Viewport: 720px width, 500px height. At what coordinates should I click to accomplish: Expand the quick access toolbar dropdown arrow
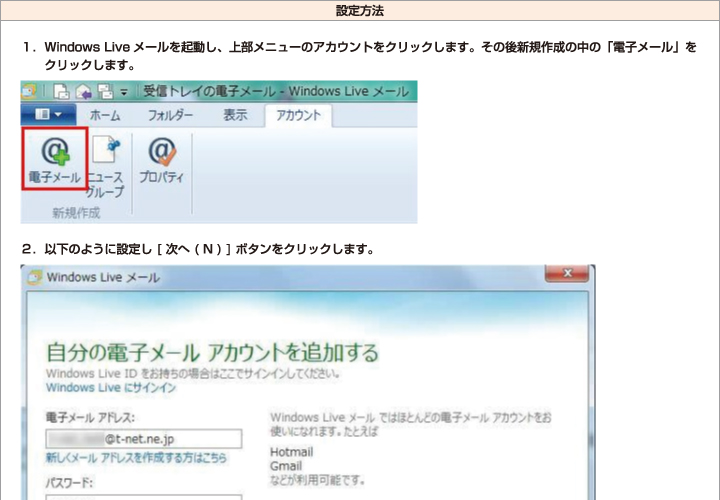pos(124,92)
